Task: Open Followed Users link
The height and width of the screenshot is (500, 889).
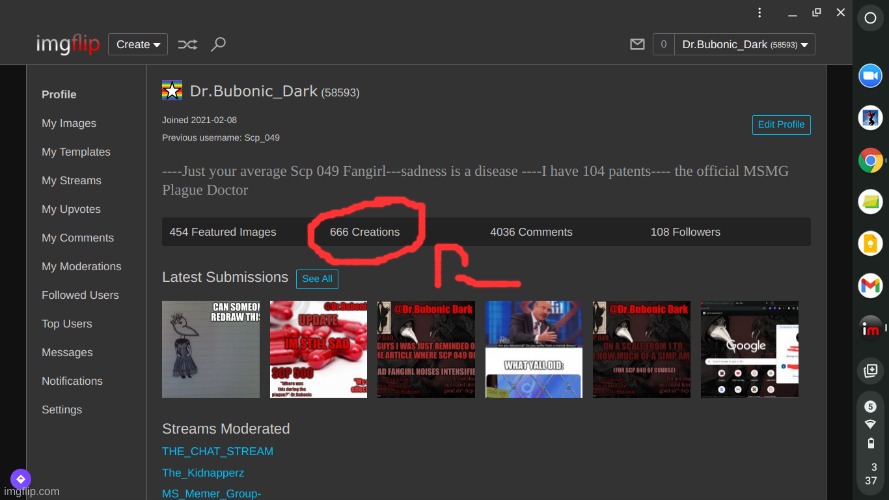Action: pos(80,295)
